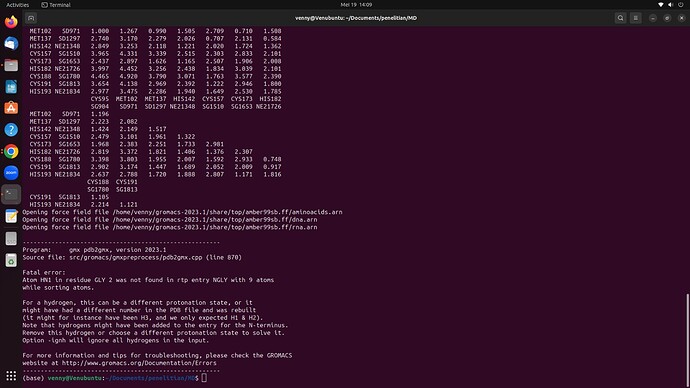Image resolution: width=690 pixels, height=388 pixels.
Task: Open the SSD drive icon in dock
Action: (x=11, y=238)
